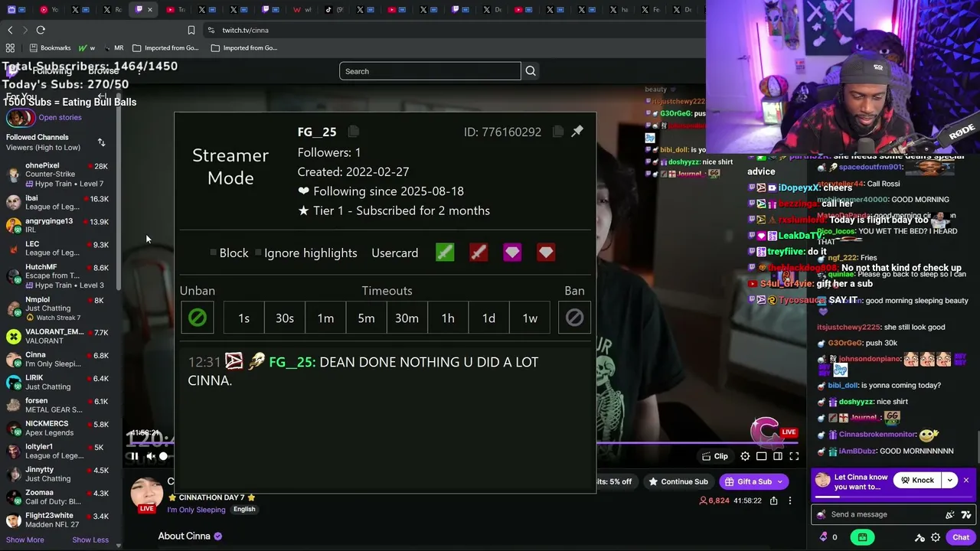Click the magenta diamond VIP icon
Image resolution: width=980 pixels, height=551 pixels.
tap(512, 253)
